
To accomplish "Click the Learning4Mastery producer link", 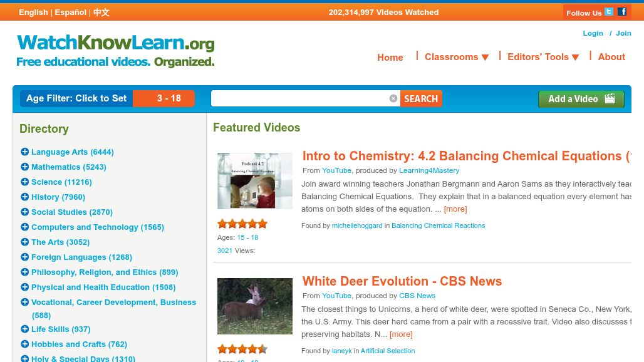I will coord(429,170).
